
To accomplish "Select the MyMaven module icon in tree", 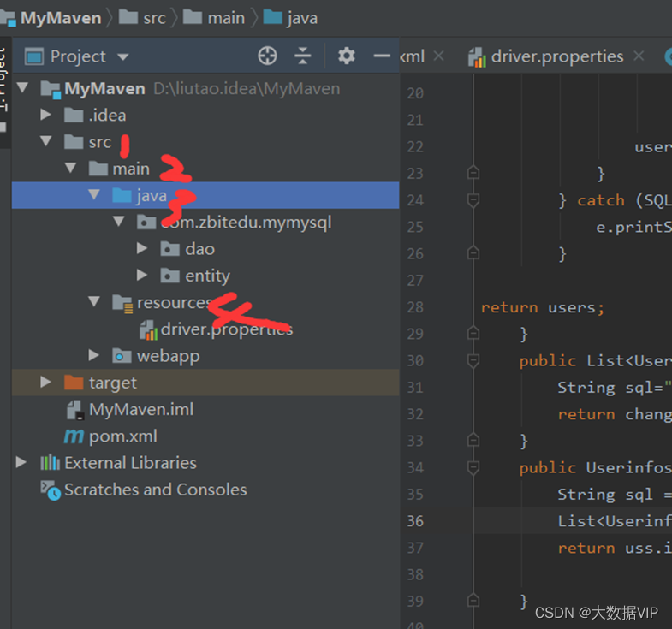I will coord(51,89).
